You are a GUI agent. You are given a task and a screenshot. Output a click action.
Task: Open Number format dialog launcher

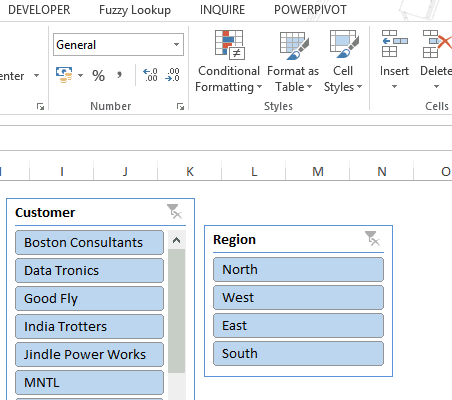180,106
